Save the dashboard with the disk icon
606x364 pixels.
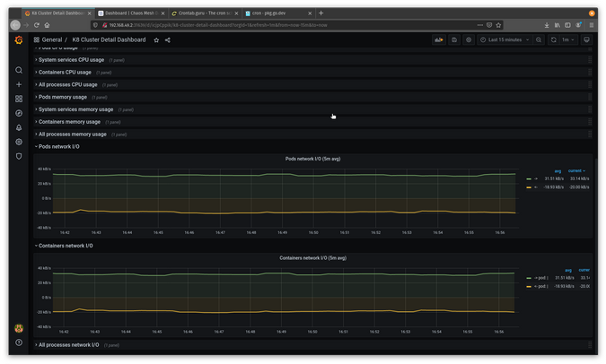(454, 39)
